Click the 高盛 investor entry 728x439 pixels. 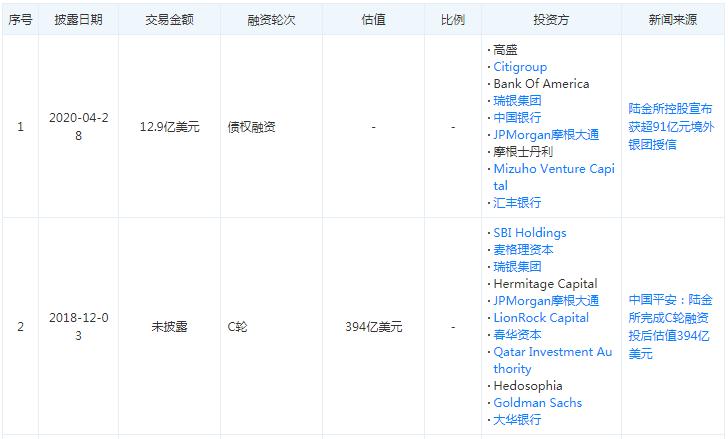point(505,50)
